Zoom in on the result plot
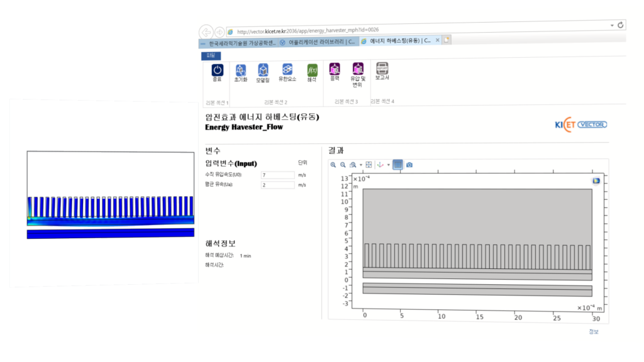 [x=333, y=165]
